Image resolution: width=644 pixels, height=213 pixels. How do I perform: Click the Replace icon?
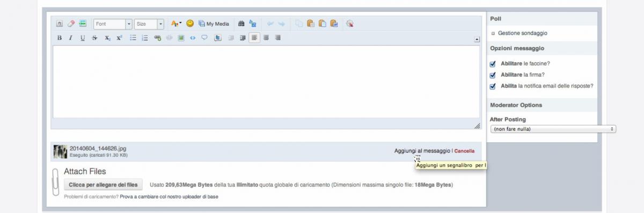coord(253,24)
